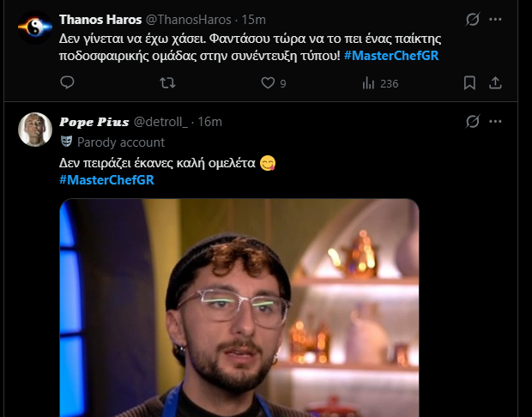Open Pope Pius profile avatar

34,129
